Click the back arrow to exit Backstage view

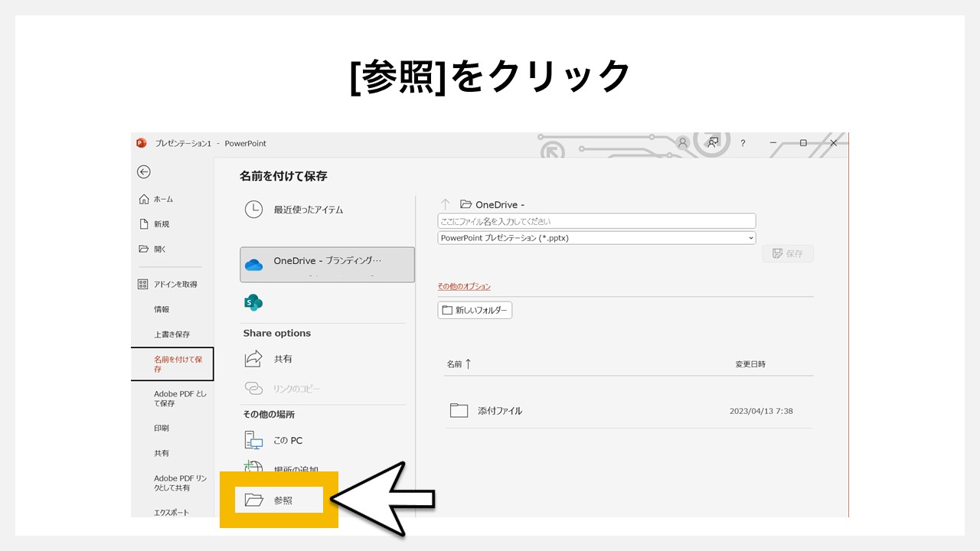point(144,171)
